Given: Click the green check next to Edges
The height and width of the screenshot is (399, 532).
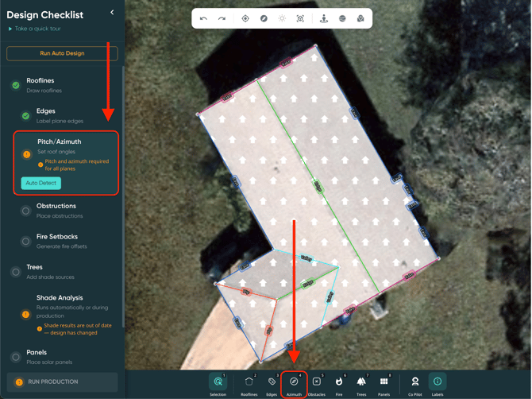Looking at the screenshot, I should click(25, 116).
